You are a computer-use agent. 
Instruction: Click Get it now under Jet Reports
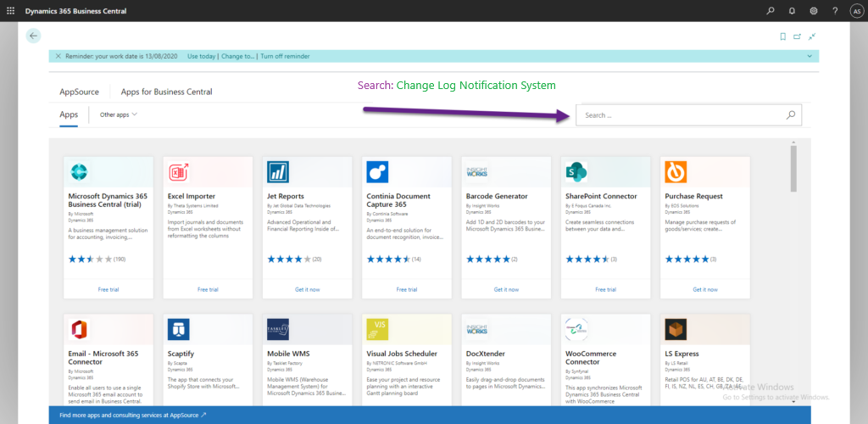point(307,289)
